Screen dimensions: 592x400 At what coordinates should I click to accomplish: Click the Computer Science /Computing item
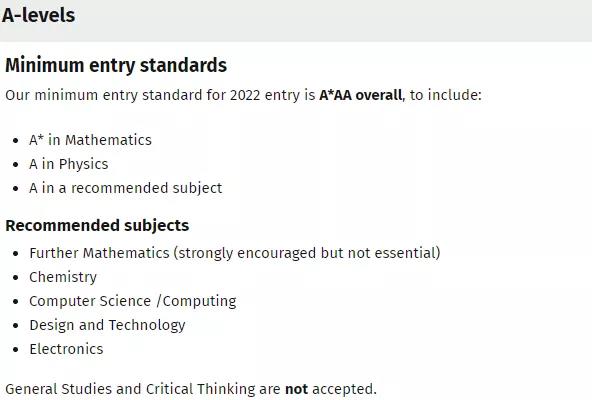(133, 301)
